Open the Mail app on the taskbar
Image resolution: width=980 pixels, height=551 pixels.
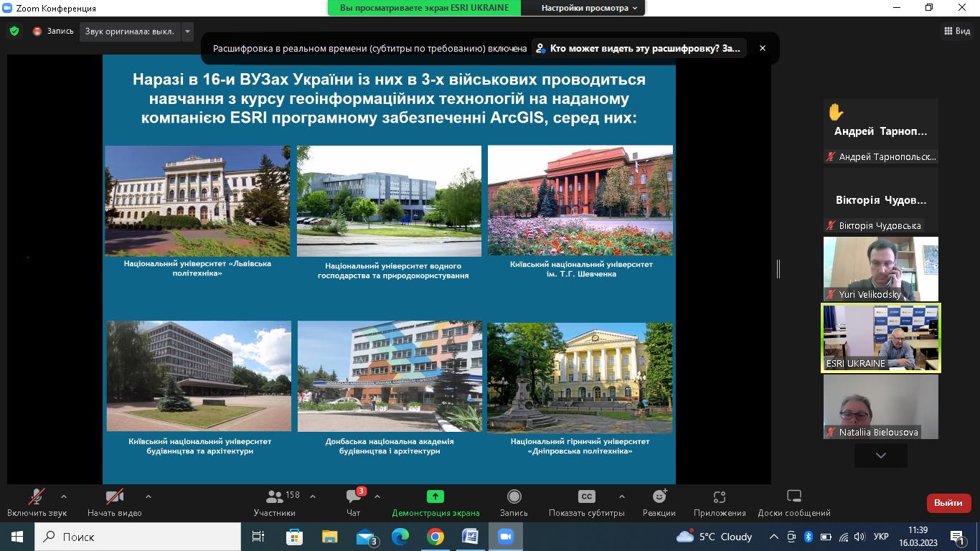coord(366,537)
